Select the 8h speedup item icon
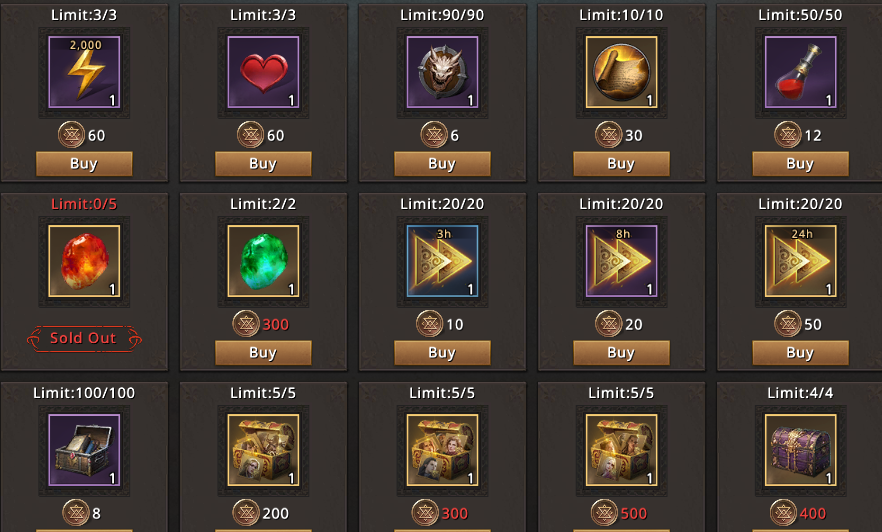 click(x=622, y=261)
